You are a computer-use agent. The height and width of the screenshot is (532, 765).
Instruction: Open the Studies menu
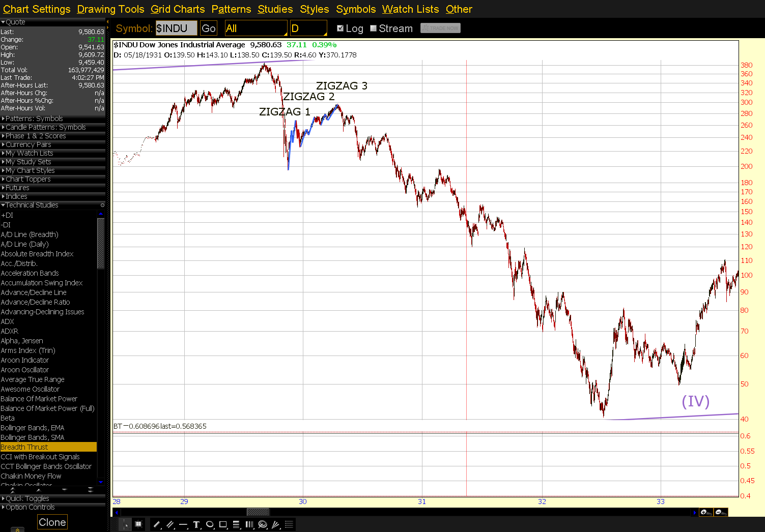pyautogui.click(x=275, y=9)
